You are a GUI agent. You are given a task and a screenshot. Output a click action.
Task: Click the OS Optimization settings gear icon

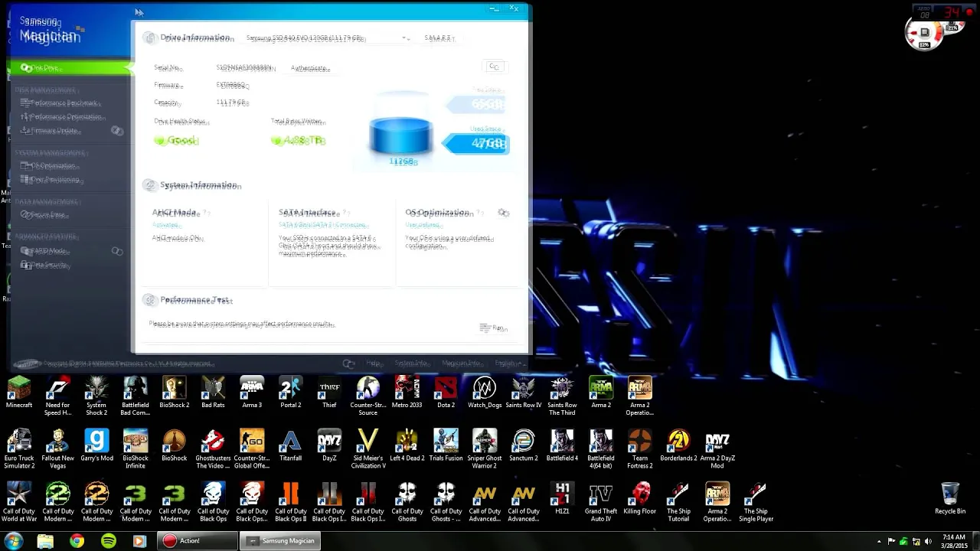pos(503,213)
